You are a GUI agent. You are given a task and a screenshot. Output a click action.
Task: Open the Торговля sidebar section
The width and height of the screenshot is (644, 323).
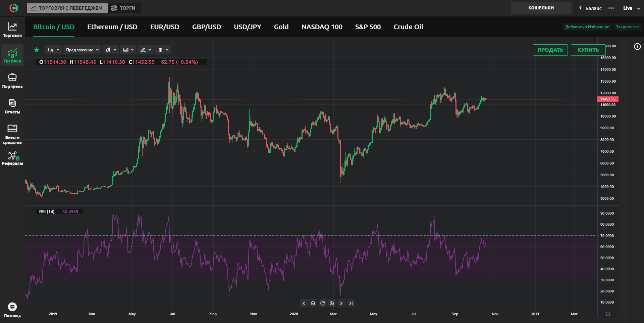click(x=12, y=30)
